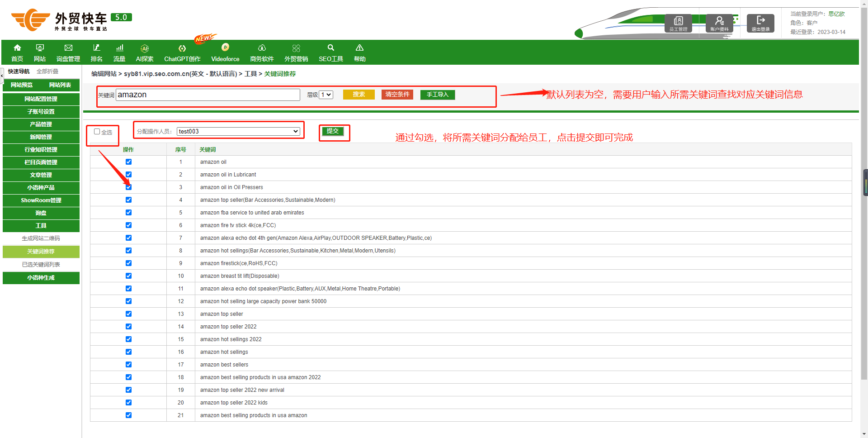Screen dimensions: 868x438
Task: Open the 分配操作人员 test003 dropdown
Action: click(238, 131)
